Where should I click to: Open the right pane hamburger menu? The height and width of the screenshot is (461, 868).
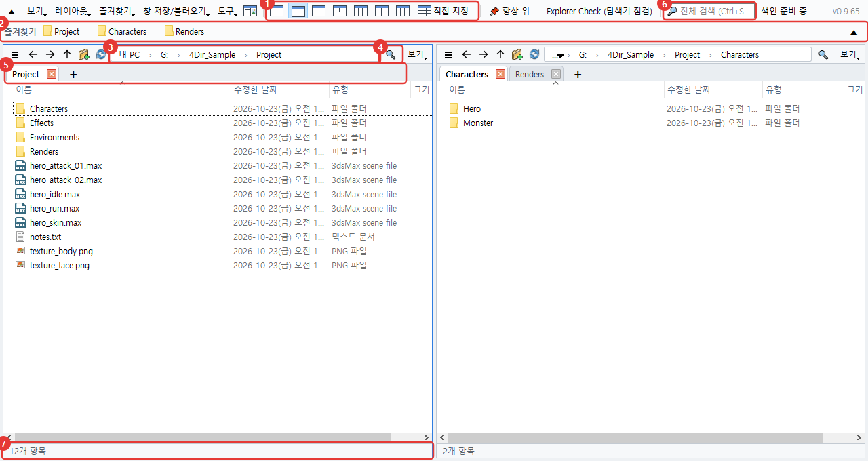[x=448, y=54]
